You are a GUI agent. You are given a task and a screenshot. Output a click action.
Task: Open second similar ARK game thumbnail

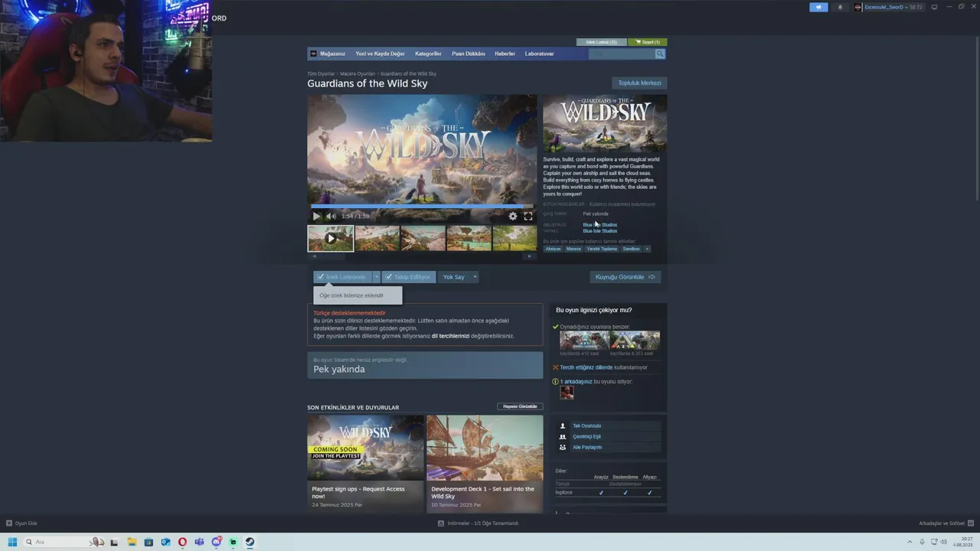coord(635,340)
